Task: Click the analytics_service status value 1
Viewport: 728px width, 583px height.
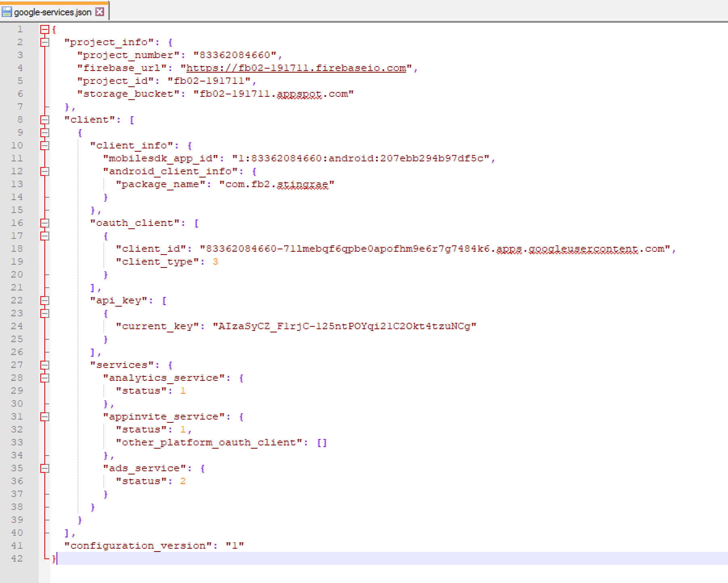Action: pos(183,391)
